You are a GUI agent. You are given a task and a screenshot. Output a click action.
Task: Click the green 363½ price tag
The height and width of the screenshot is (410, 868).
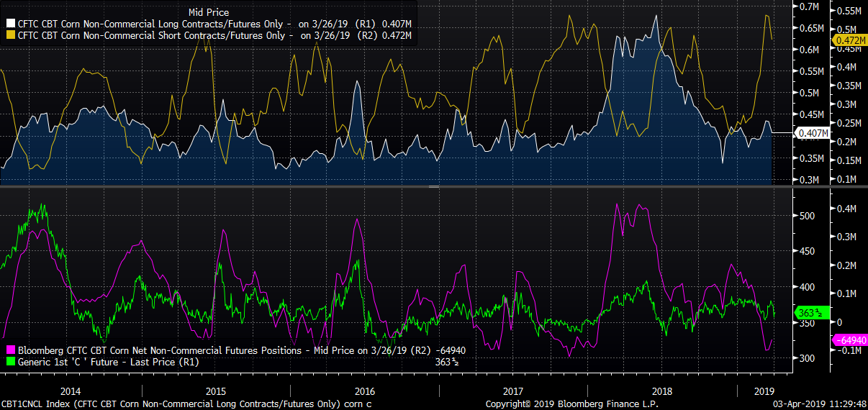(x=809, y=313)
